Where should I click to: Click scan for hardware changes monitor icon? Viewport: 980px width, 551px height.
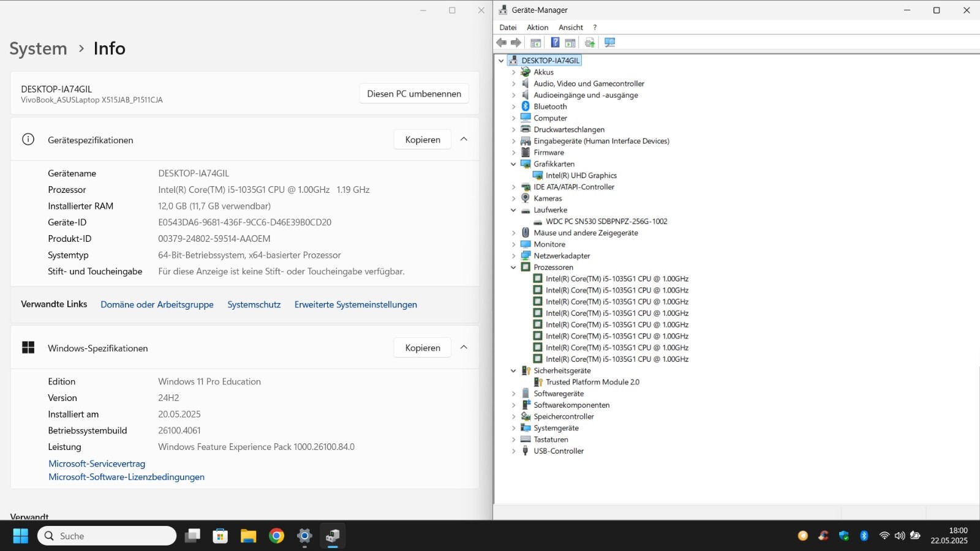pos(609,42)
